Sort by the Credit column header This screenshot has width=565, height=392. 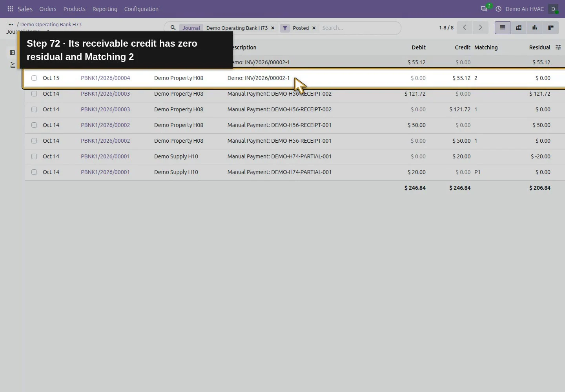463,47
